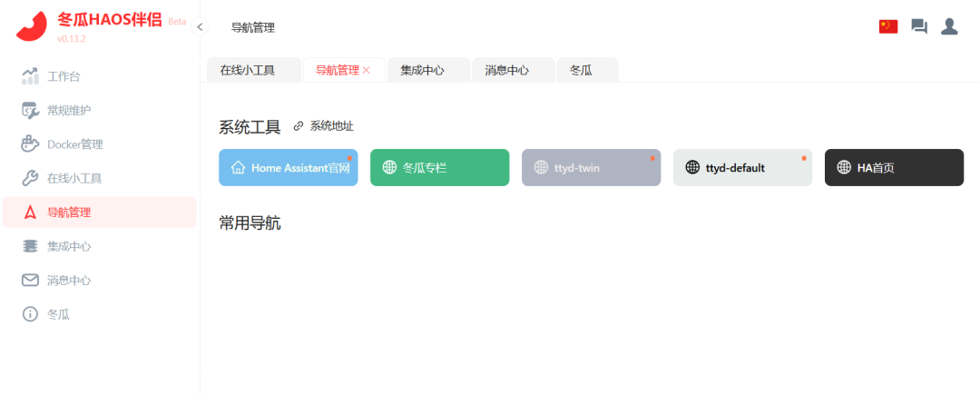Click the orange dot on Home Assistant官网 card

(349, 158)
